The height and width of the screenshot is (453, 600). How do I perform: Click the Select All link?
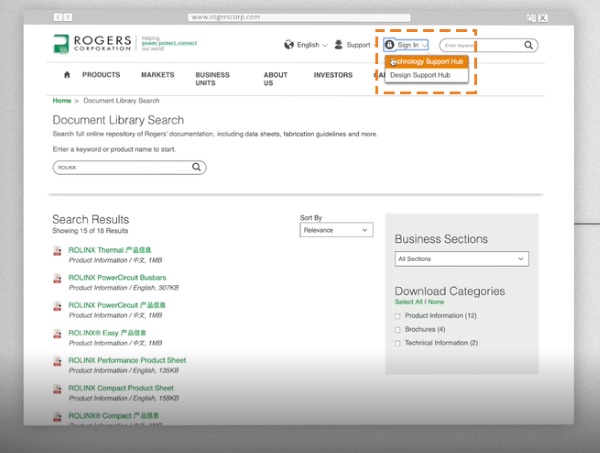point(408,302)
